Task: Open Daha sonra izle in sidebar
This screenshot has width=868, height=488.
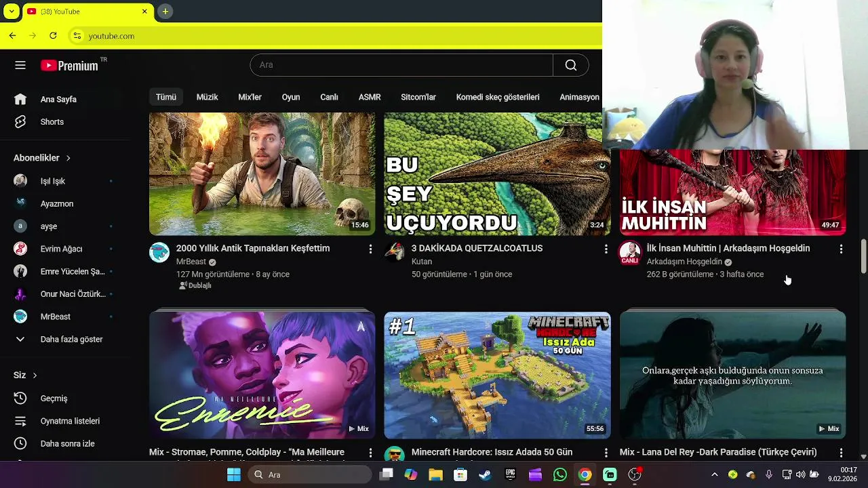Action: tap(68, 443)
